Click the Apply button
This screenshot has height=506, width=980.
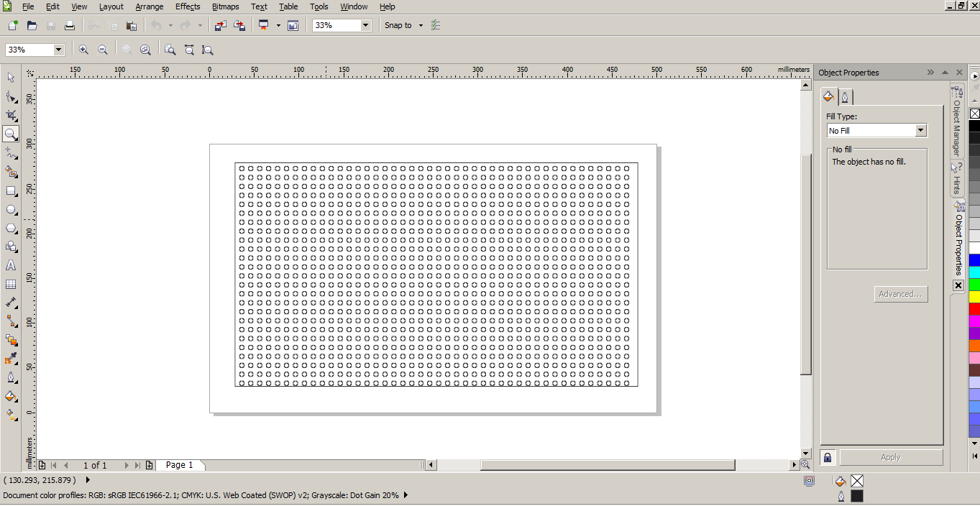tap(891, 457)
